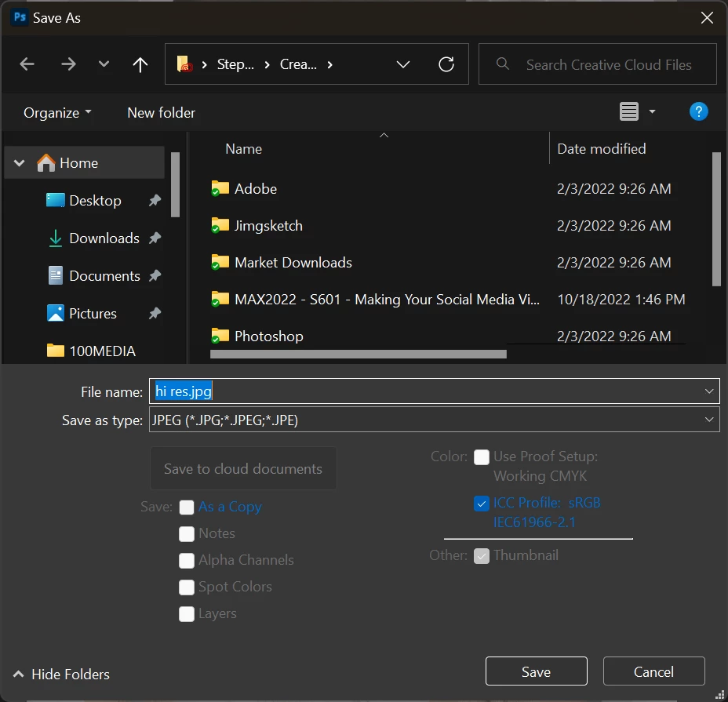Select Home in navigation pane
Viewport: 728px width, 702px height.
[84, 163]
